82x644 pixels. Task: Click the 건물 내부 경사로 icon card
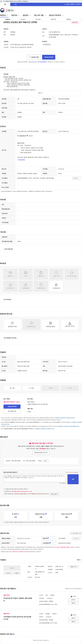pos(70,325)
